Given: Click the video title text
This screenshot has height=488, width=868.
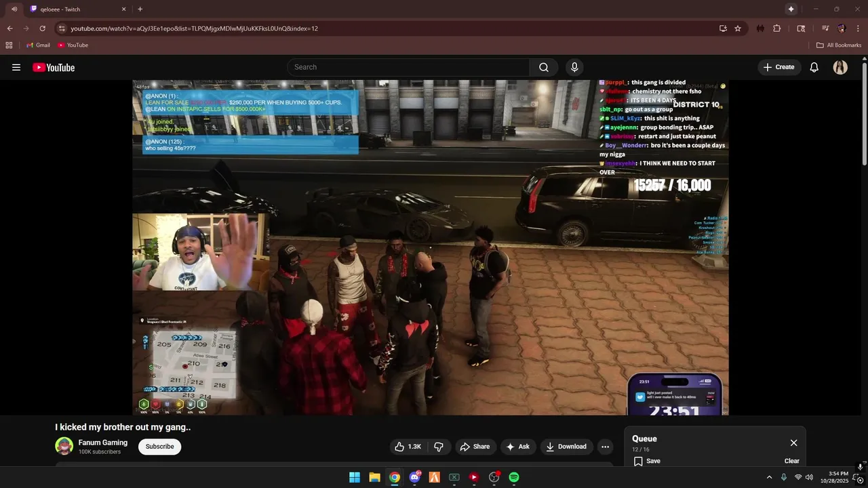Looking at the screenshot, I should tap(123, 427).
